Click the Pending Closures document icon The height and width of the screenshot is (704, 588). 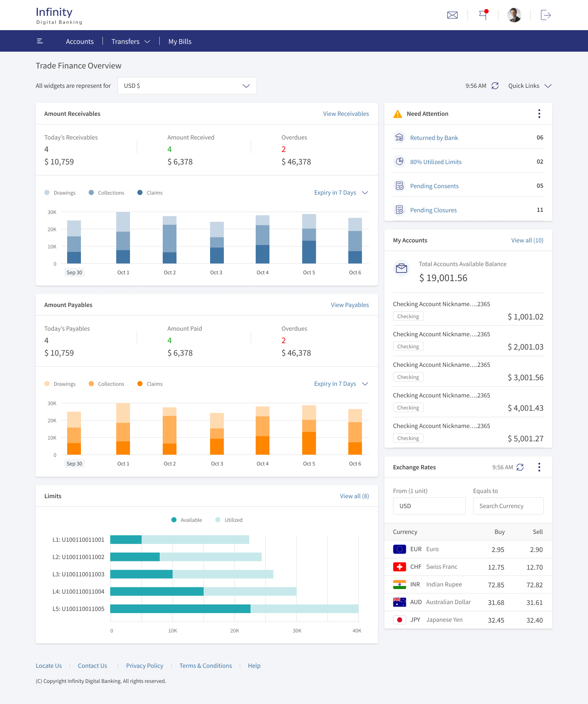click(x=399, y=210)
